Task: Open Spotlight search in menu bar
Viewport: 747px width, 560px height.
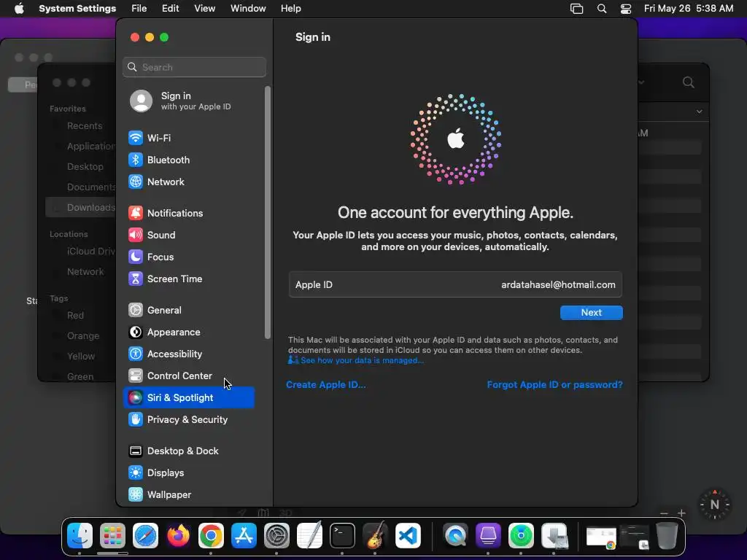Action: tap(602, 9)
